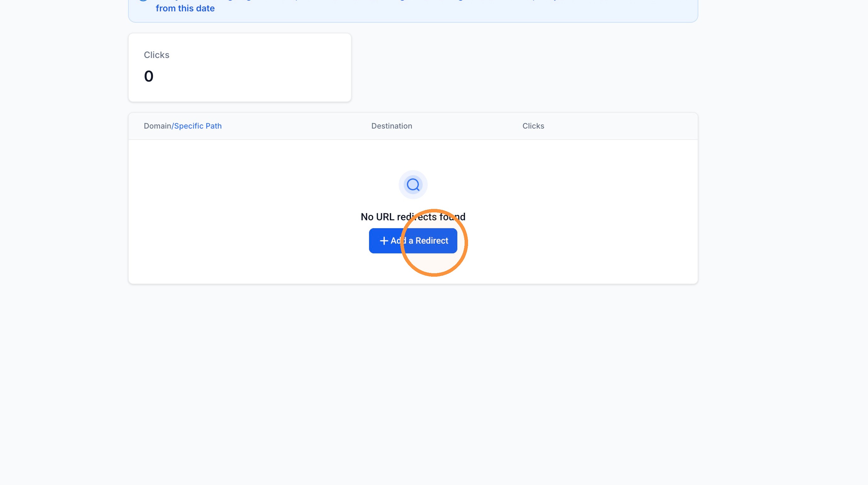The image size is (868, 485).
Task: Click the magnifier icon above No URL redirects
Action: (413, 184)
